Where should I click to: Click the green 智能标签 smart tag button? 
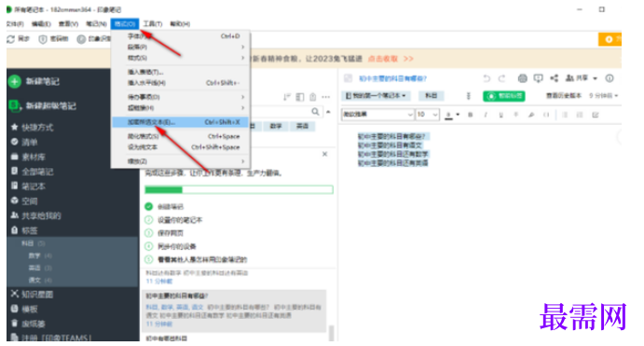[x=504, y=96]
